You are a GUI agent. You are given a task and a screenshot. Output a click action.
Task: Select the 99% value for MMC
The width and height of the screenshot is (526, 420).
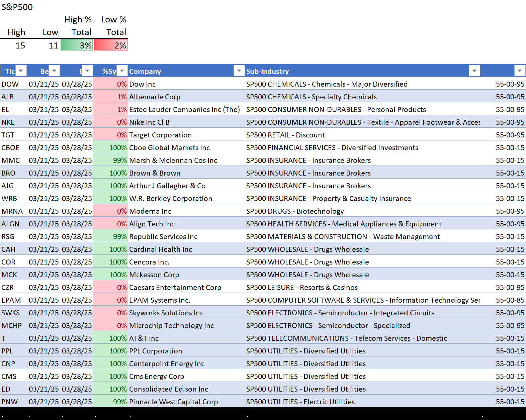110,160
